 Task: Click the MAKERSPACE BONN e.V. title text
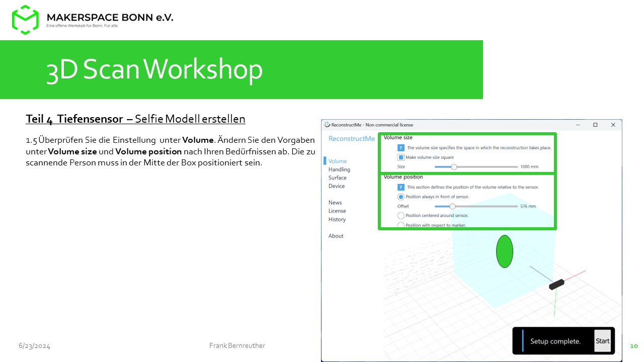(x=110, y=17)
